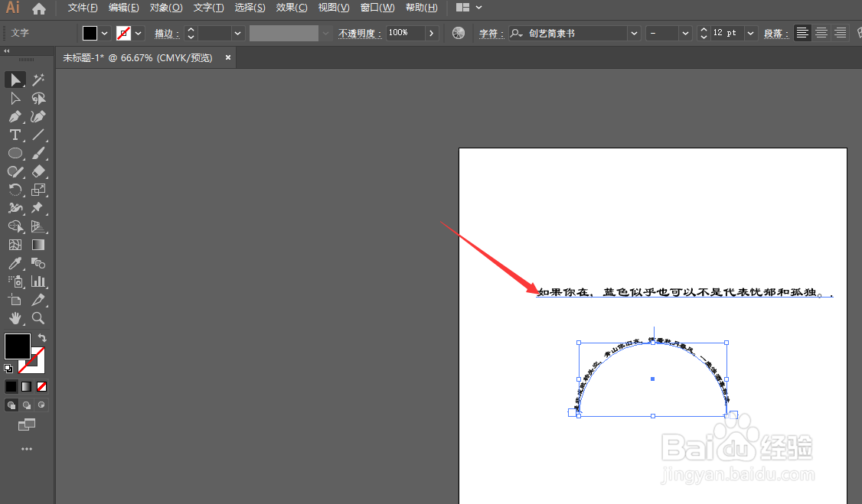Click the black Fill swatch in toolbar
The width and height of the screenshot is (862, 504).
[x=17, y=346]
